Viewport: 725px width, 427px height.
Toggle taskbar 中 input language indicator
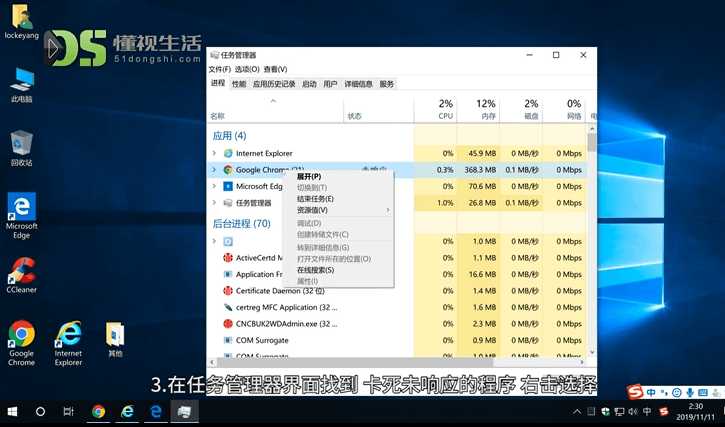tap(647, 411)
